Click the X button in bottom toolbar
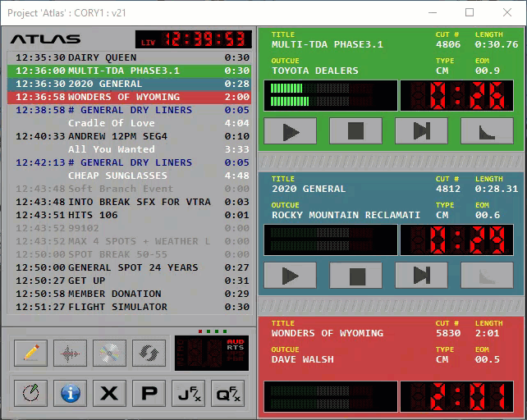The height and width of the screenshot is (420, 527). 109,394
